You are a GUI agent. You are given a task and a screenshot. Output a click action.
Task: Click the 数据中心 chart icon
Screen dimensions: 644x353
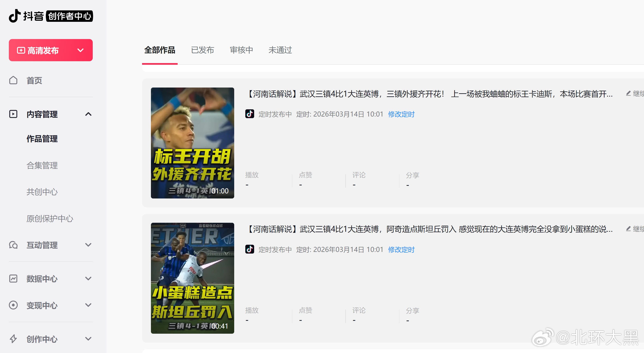13,279
